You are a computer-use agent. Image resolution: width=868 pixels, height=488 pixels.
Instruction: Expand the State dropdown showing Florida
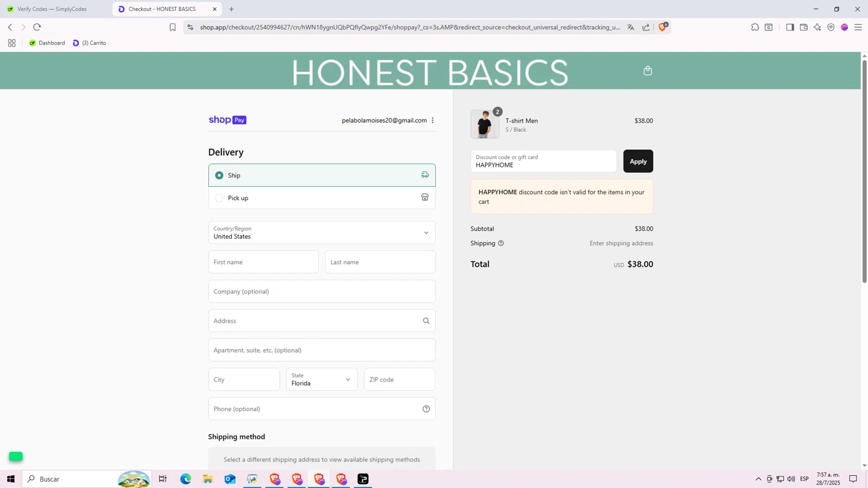321,379
